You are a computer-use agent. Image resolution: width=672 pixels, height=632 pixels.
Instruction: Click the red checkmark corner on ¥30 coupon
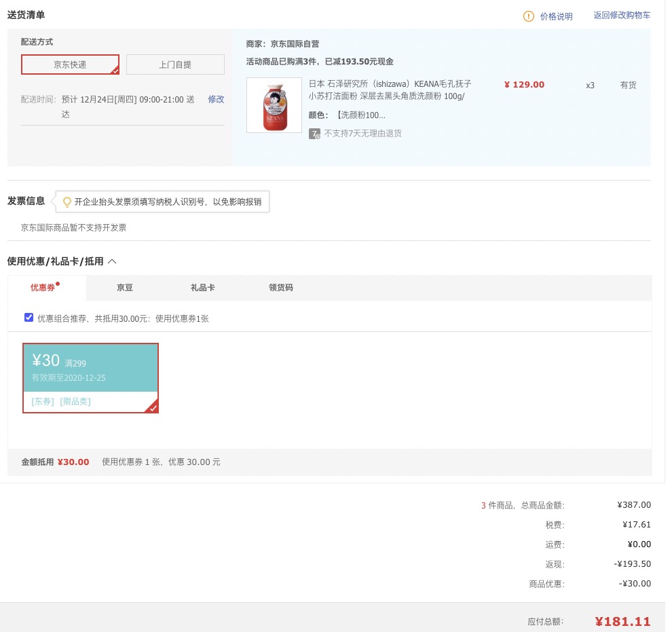pos(153,407)
